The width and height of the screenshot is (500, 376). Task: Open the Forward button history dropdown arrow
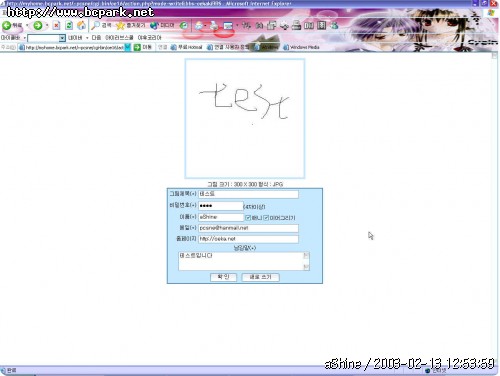tap(47, 25)
